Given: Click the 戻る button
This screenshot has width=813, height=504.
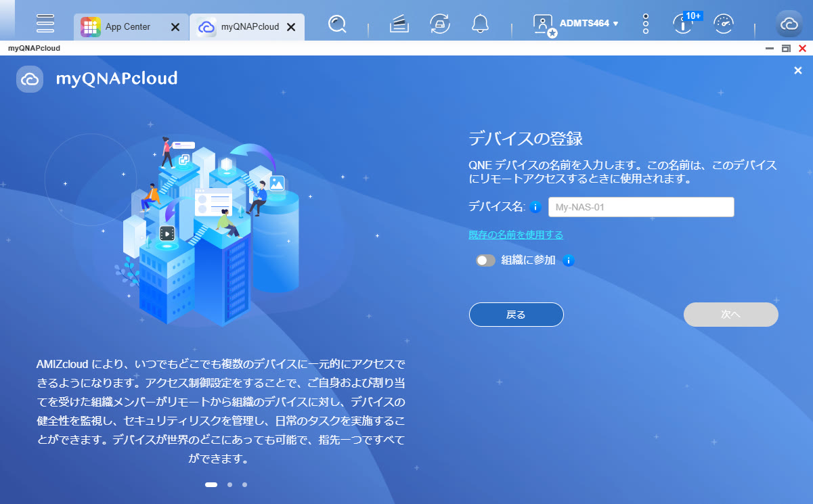Looking at the screenshot, I should (516, 315).
